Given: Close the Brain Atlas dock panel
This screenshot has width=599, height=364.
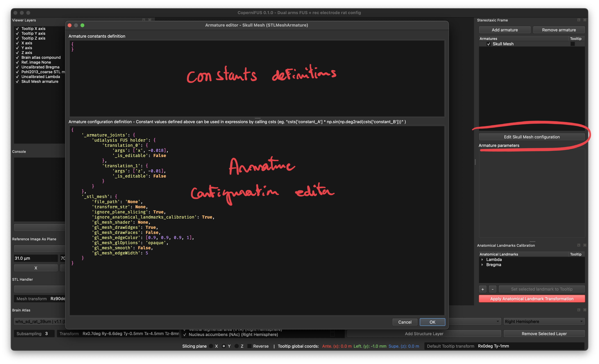Looking at the screenshot, I should tap(585, 310).
